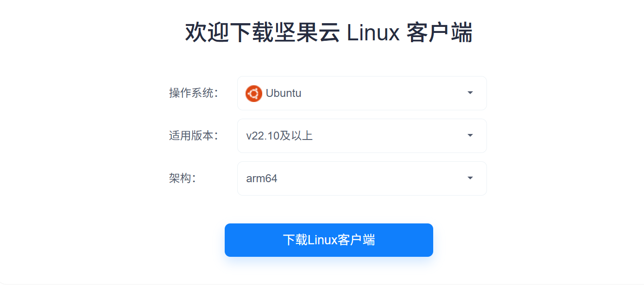Click the arrow on the version dropdown
The height and width of the screenshot is (286, 644).
coord(470,135)
